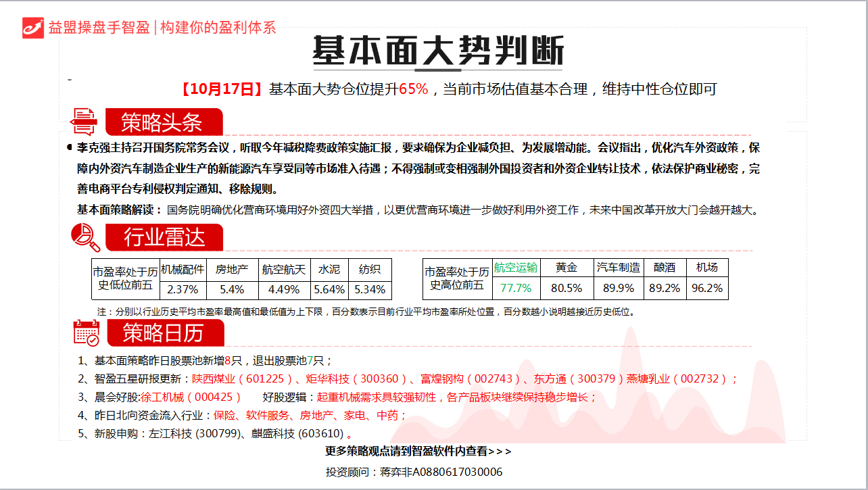Screen dimensions: 868x490
Task: Click the red 【10月17日】 date label
Action: [x=221, y=89]
